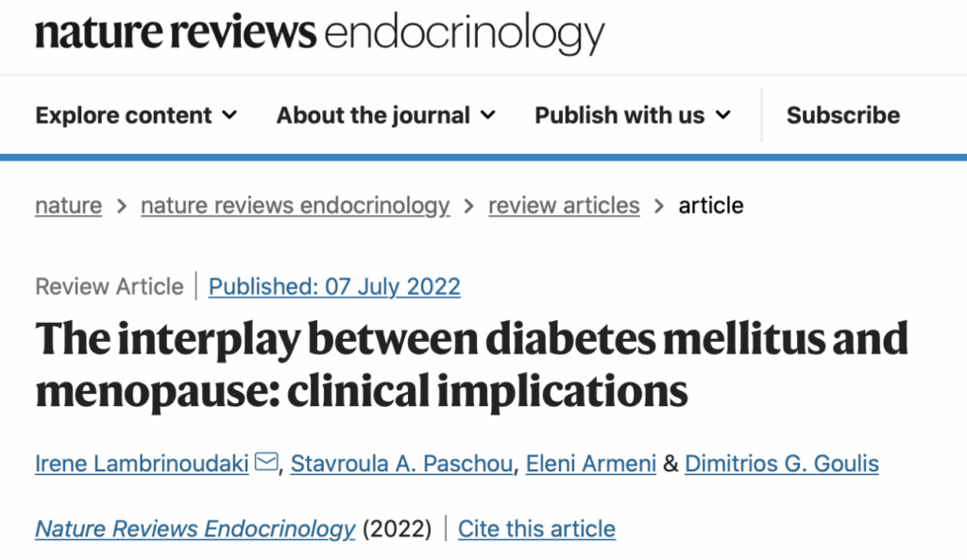967x560 pixels.
Task: Navigate to the review articles breadcrumb
Action: pos(563,205)
